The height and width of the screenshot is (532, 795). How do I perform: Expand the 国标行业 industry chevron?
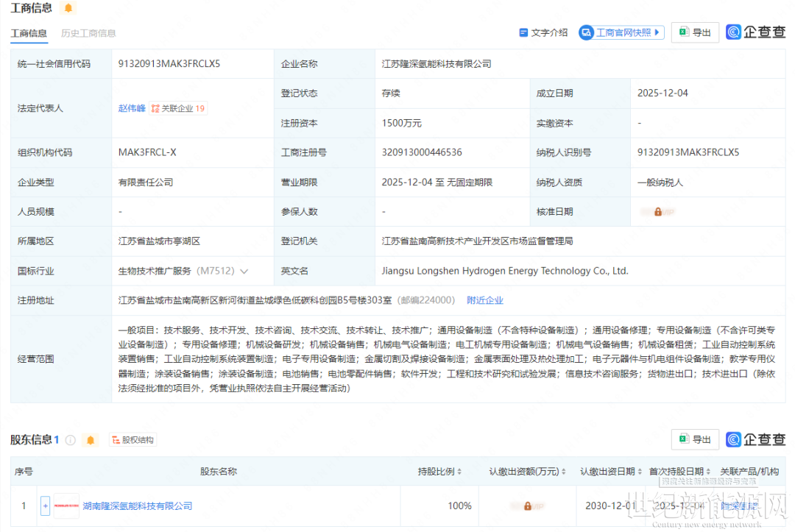tap(244, 272)
